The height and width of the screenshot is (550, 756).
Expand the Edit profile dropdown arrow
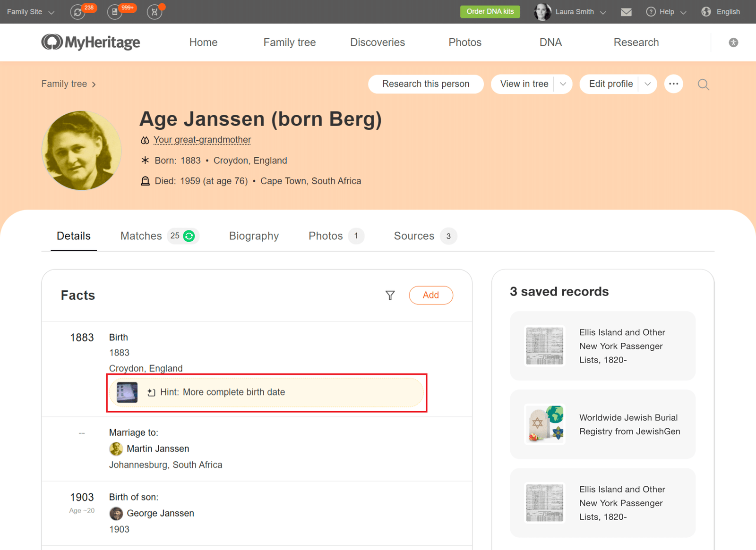[x=647, y=84]
